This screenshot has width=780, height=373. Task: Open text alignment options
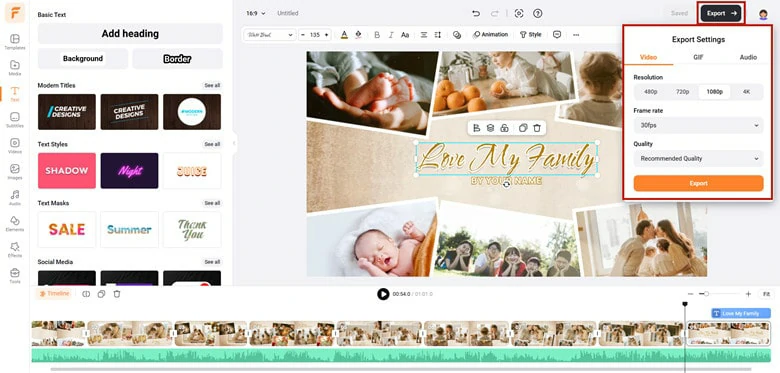pos(424,35)
